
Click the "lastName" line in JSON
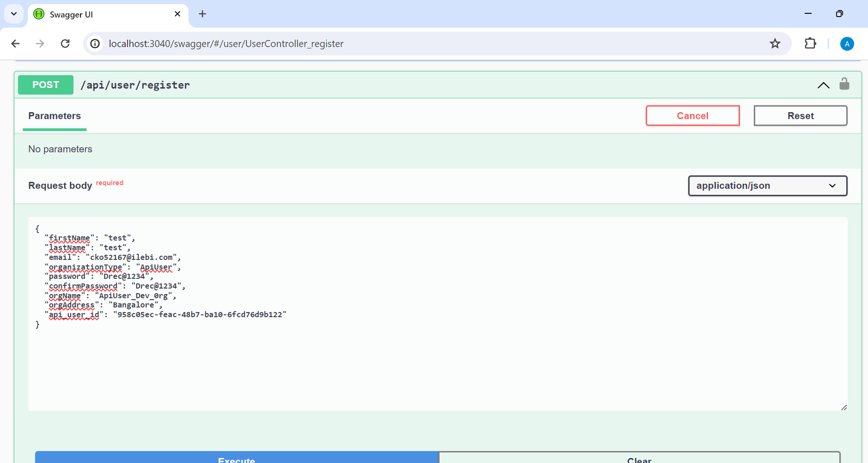87,248
